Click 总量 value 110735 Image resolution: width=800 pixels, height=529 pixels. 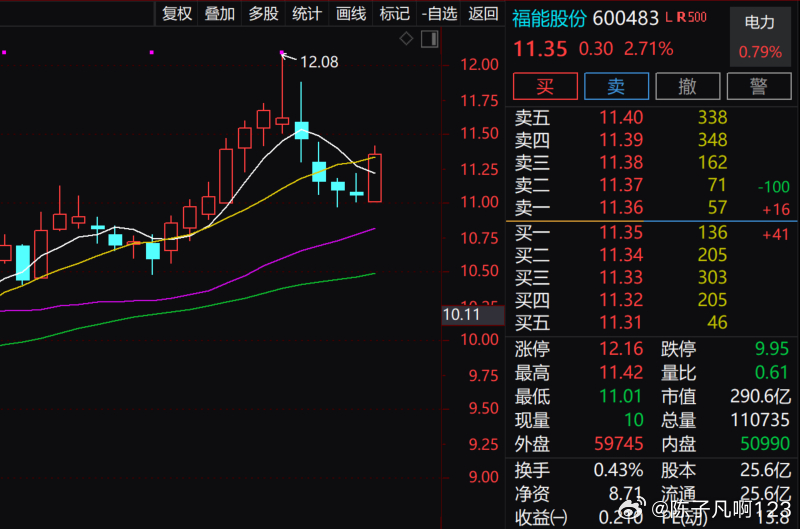point(760,420)
